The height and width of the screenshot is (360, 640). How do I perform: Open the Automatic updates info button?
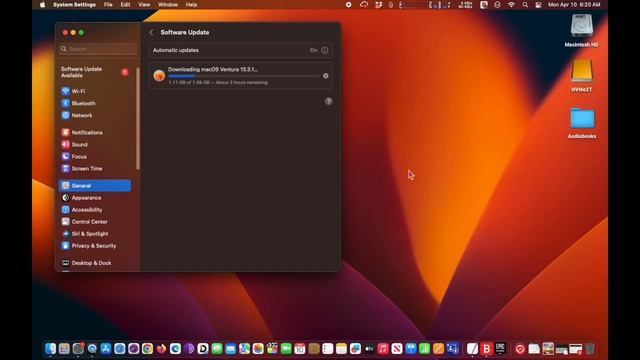click(x=324, y=50)
